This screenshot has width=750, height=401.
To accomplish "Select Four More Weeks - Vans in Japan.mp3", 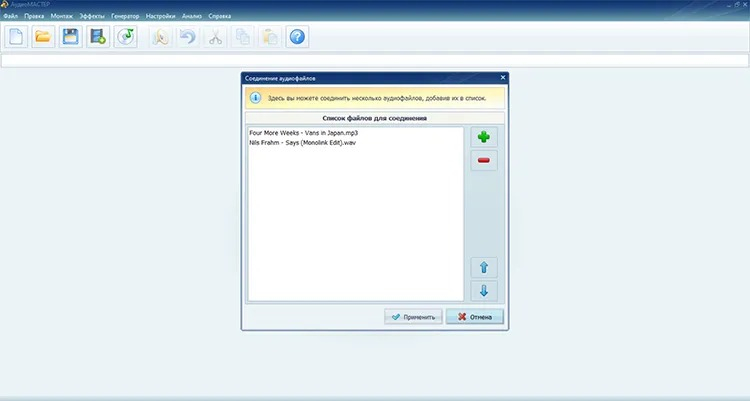I will click(x=303, y=133).
